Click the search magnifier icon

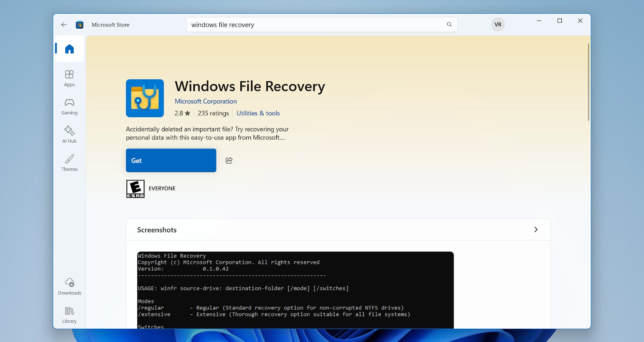coord(449,25)
